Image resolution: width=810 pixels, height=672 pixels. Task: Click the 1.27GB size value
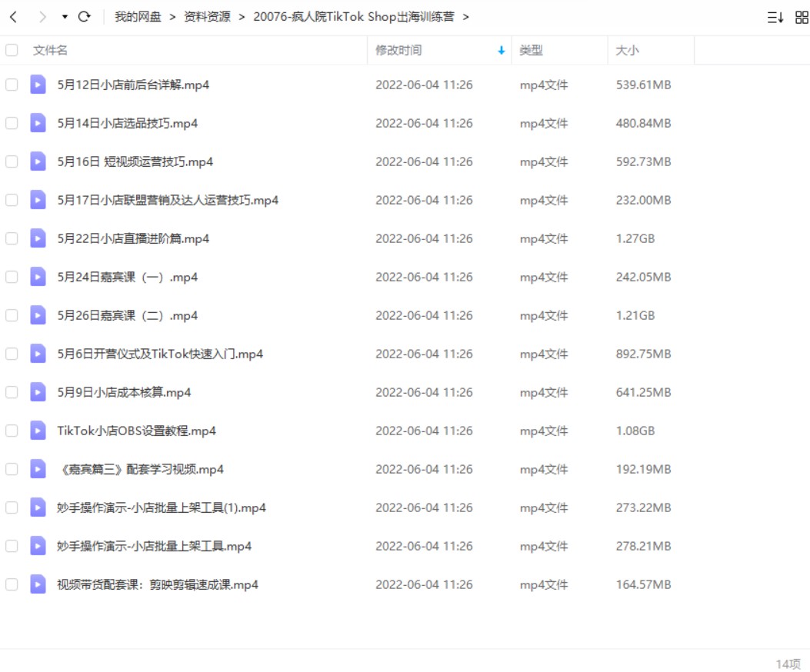(635, 238)
